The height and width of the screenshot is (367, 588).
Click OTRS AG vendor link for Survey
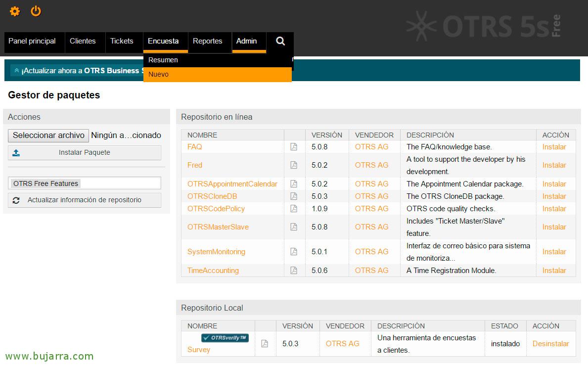[x=342, y=343]
